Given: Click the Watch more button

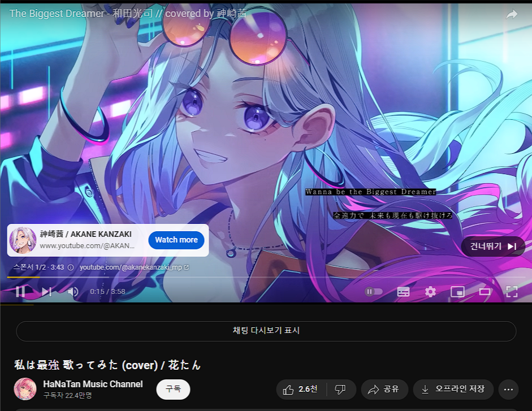Looking at the screenshot, I should click(x=176, y=240).
